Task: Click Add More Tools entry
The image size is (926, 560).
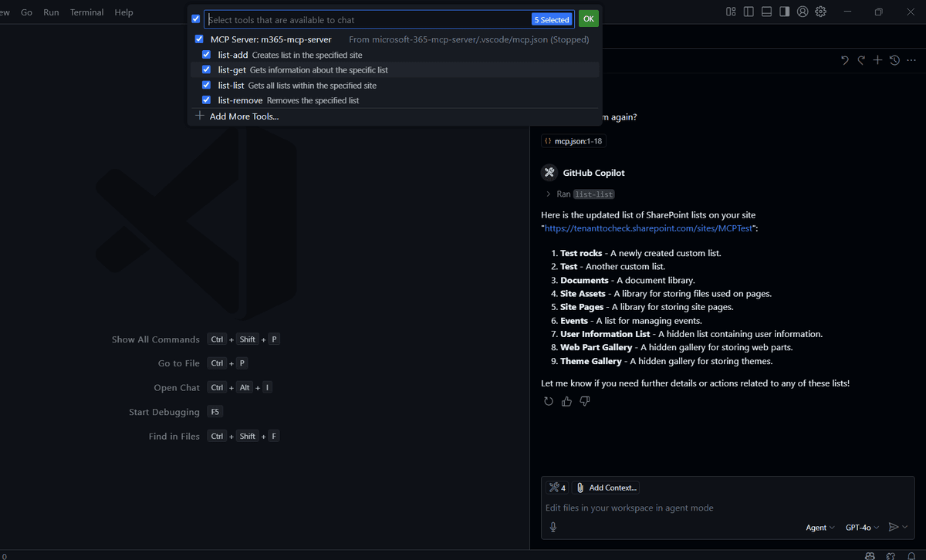Action: (x=244, y=116)
